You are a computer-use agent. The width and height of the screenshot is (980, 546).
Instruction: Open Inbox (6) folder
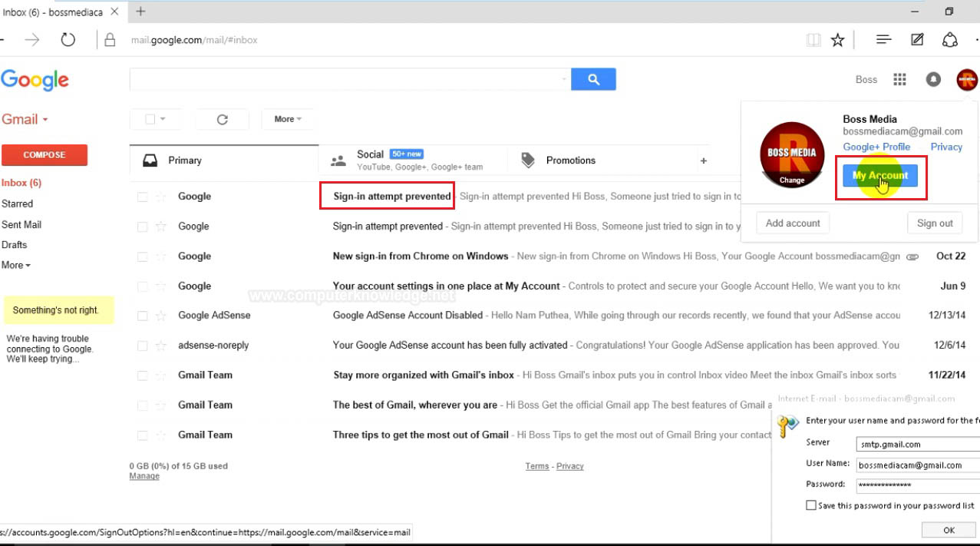pos(21,183)
